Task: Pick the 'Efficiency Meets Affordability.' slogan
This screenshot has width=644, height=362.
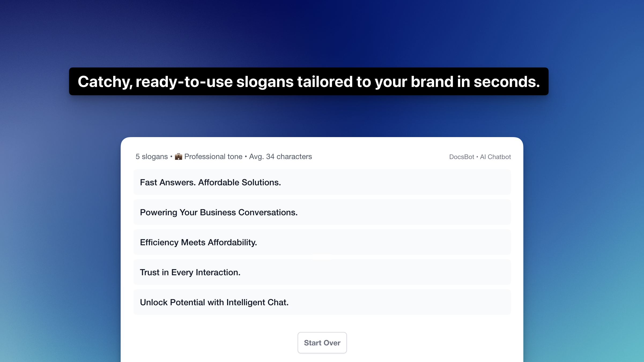Action: click(x=322, y=242)
